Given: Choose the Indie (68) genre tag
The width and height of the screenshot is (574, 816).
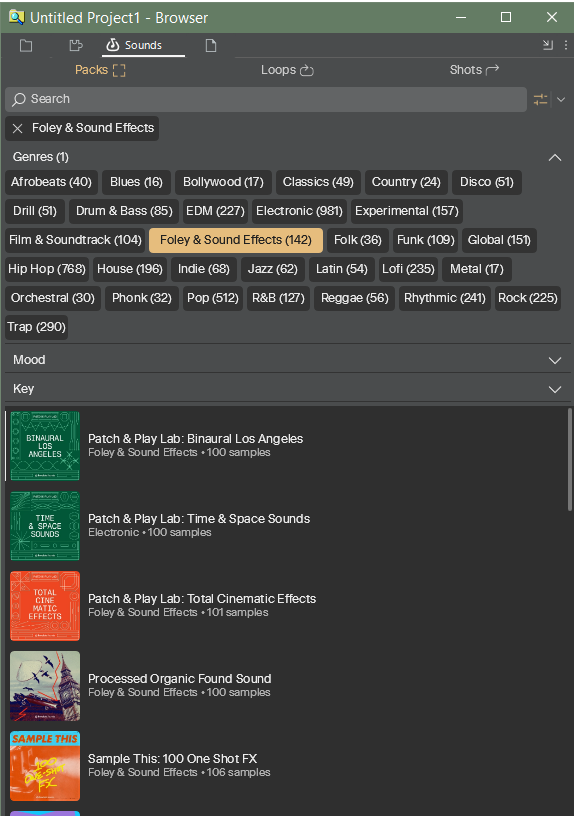Looking at the screenshot, I should 203,270.
